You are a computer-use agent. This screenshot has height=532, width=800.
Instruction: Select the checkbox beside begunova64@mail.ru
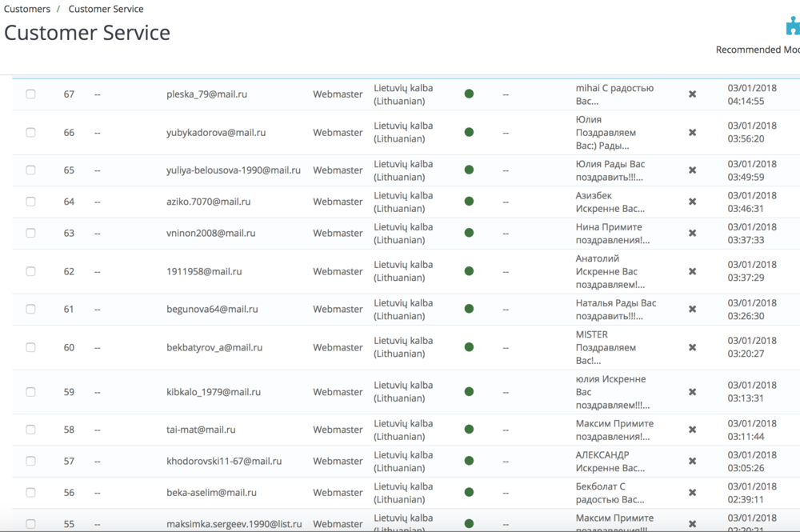(30, 309)
